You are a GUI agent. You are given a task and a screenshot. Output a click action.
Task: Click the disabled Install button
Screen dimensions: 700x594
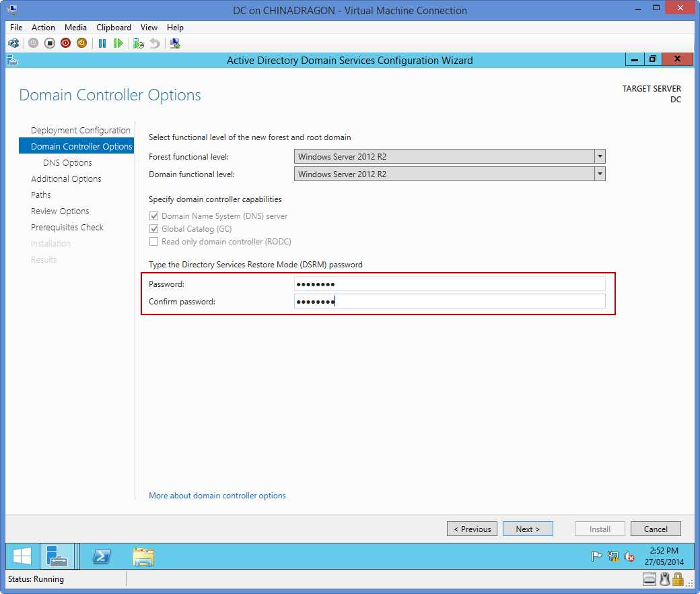[x=600, y=529]
